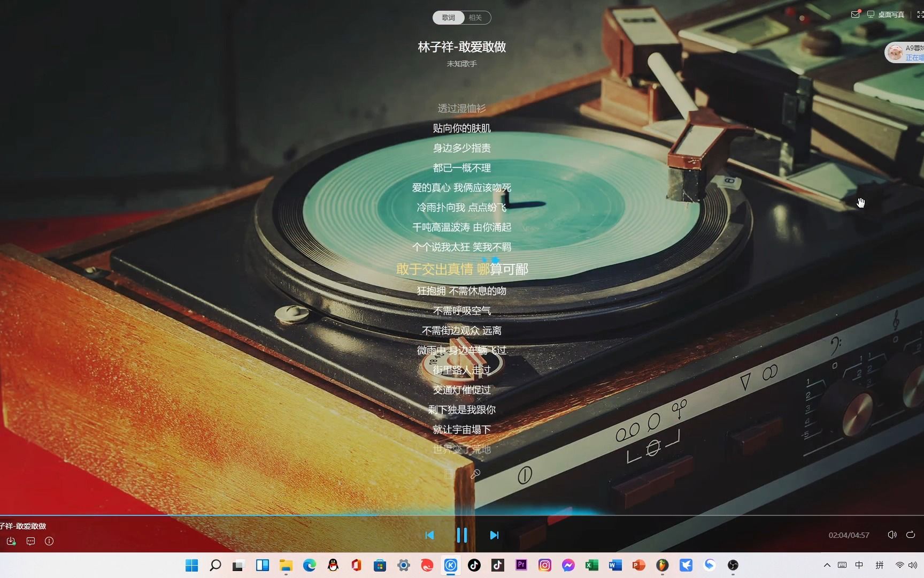Click the microphone sing-along icon below lyrics
The height and width of the screenshot is (578, 924).
(x=475, y=474)
